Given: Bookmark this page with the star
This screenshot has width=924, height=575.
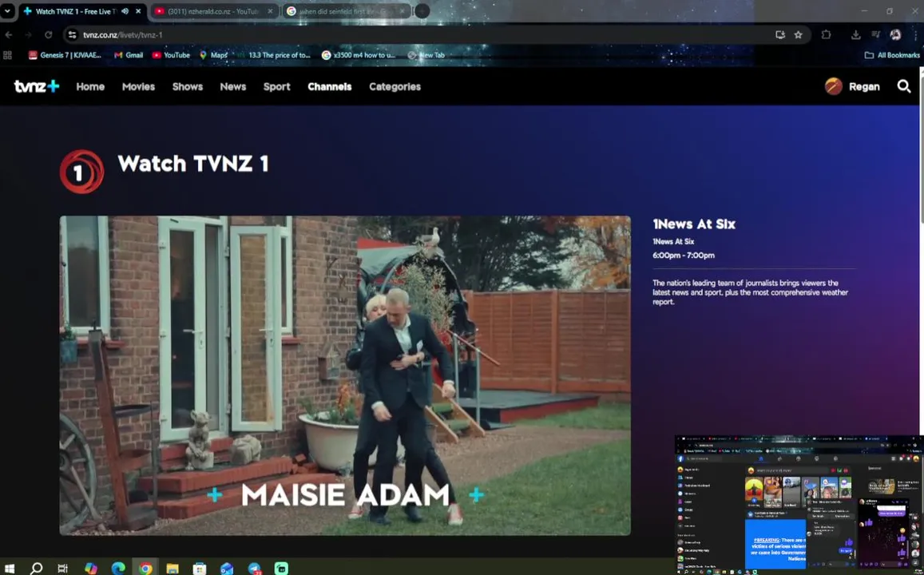Looking at the screenshot, I should [x=799, y=35].
